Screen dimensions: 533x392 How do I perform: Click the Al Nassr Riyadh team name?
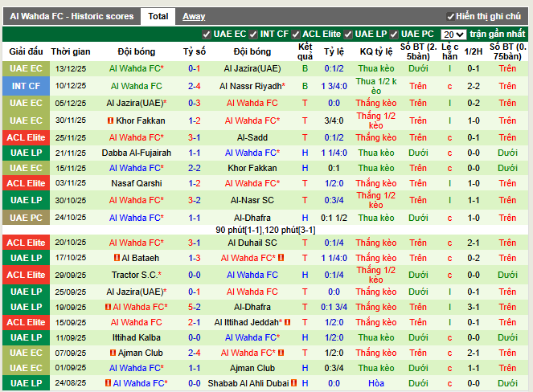tap(252, 86)
